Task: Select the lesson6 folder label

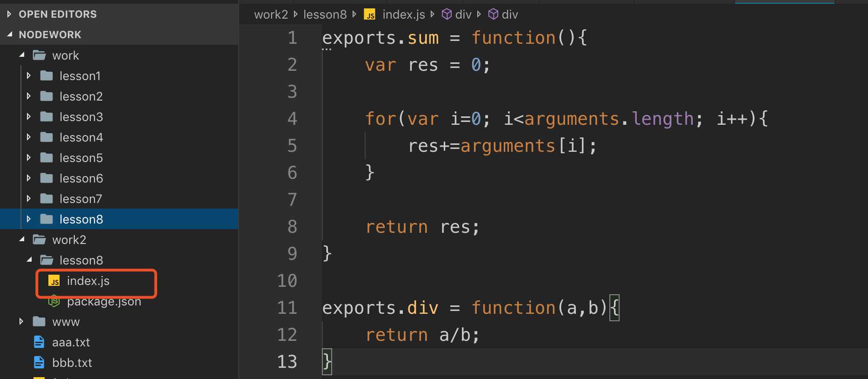Action: click(81, 178)
